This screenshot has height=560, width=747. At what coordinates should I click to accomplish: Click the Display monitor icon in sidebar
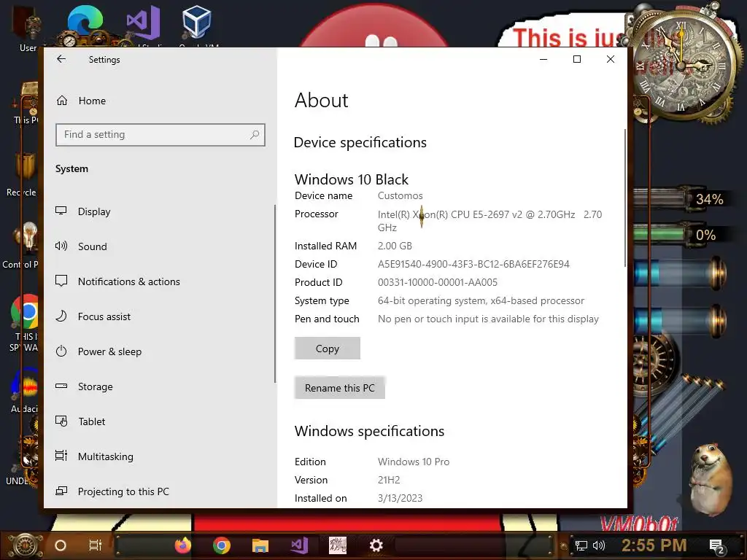pos(61,211)
